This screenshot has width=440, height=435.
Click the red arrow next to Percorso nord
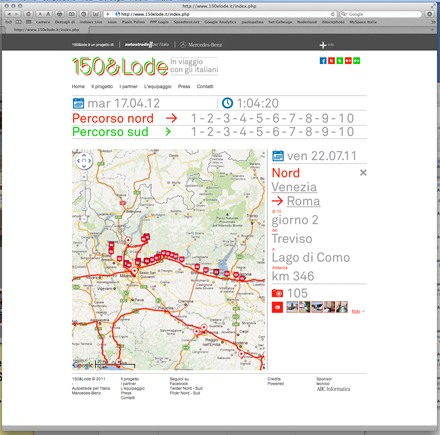coord(171,118)
